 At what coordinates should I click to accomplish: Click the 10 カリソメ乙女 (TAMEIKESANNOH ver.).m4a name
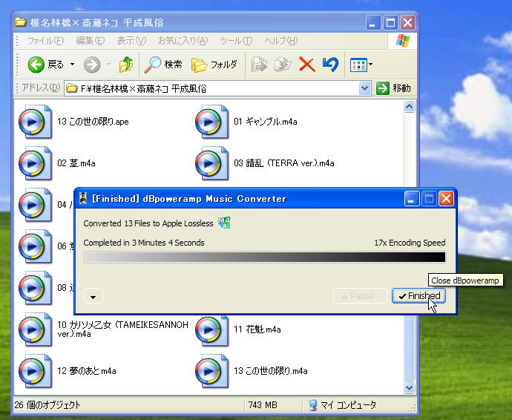(x=122, y=329)
